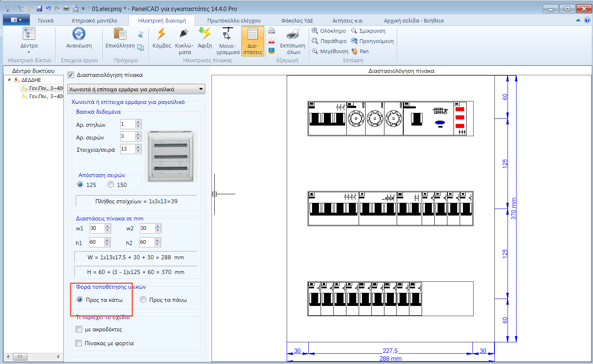Click the Κόμβος lightning icon
The image size is (593, 364).
tap(162, 34)
